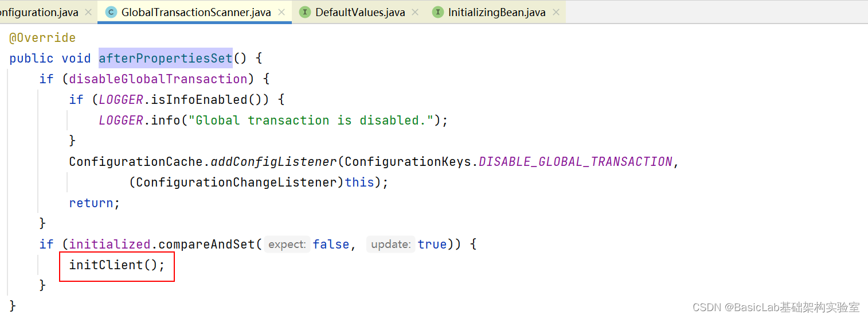
Task: Close the DefaultValues.java tab
Action: [x=415, y=12]
